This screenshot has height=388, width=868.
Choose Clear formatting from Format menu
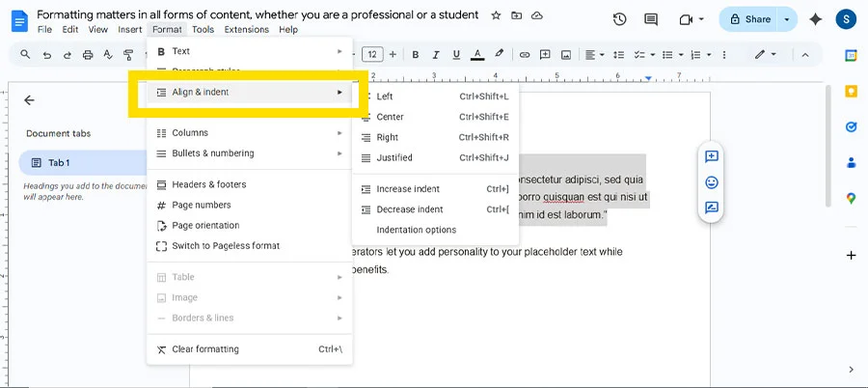204,349
